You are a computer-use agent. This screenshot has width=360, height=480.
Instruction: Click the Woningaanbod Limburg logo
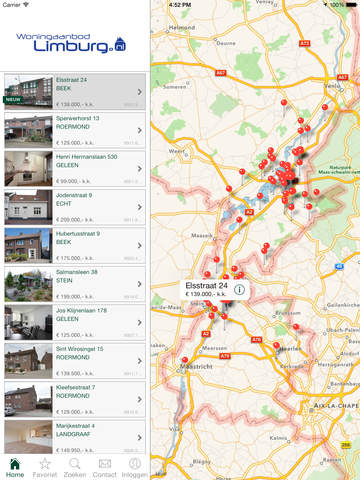point(71,43)
